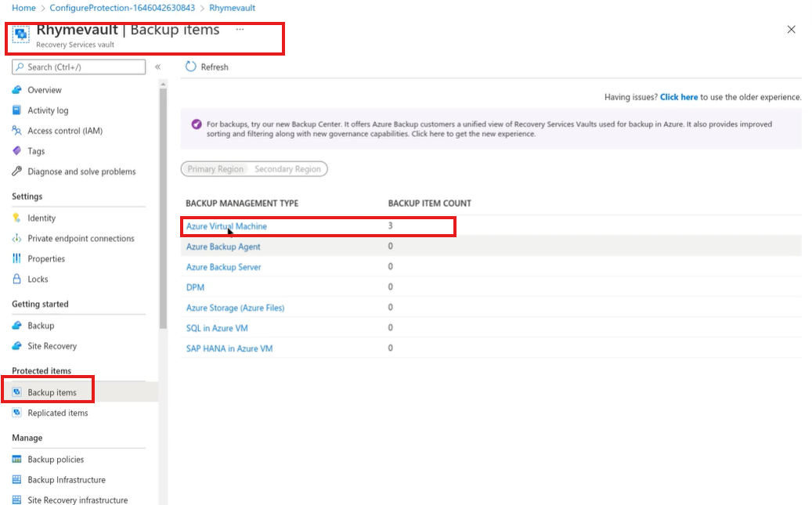Click the BACKUP MANAGEMENT TYPE column header

(x=242, y=203)
